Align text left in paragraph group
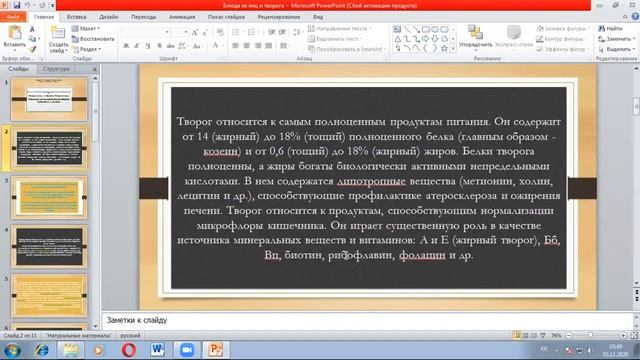The image size is (640, 360). (x=236, y=46)
